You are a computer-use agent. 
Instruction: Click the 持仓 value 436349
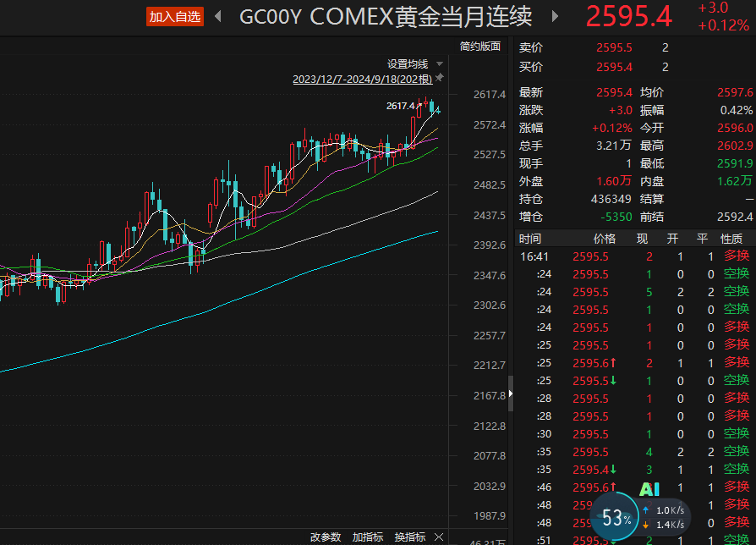(x=611, y=199)
